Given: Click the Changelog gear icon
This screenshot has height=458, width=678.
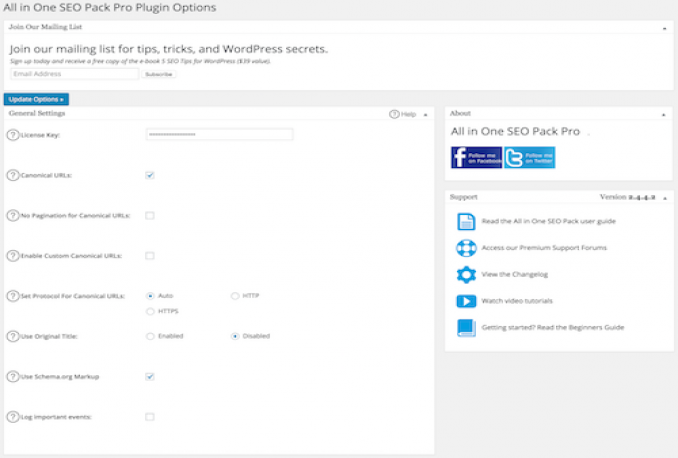Looking at the screenshot, I should click(x=466, y=274).
